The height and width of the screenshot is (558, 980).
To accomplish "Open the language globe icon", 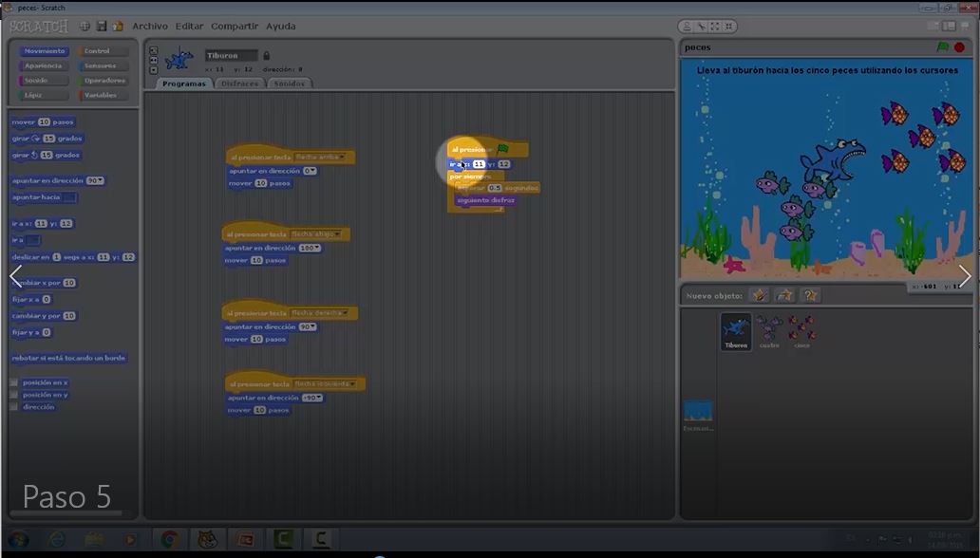I will tap(85, 27).
